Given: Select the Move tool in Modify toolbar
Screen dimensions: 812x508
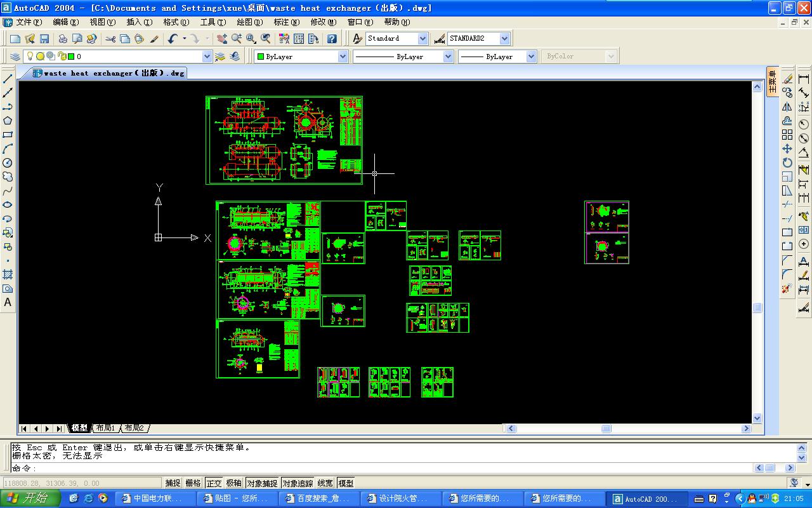Looking at the screenshot, I should click(x=787, y=149).
